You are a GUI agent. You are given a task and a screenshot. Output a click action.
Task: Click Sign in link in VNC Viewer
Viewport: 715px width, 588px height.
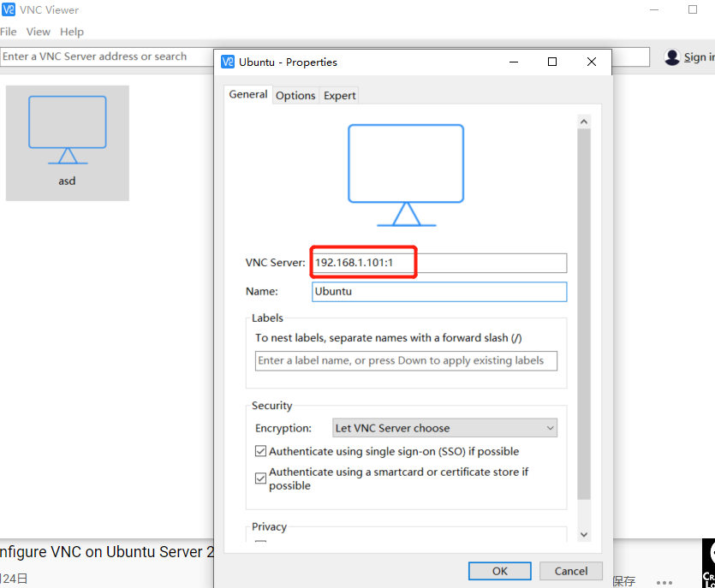(699, 57)
